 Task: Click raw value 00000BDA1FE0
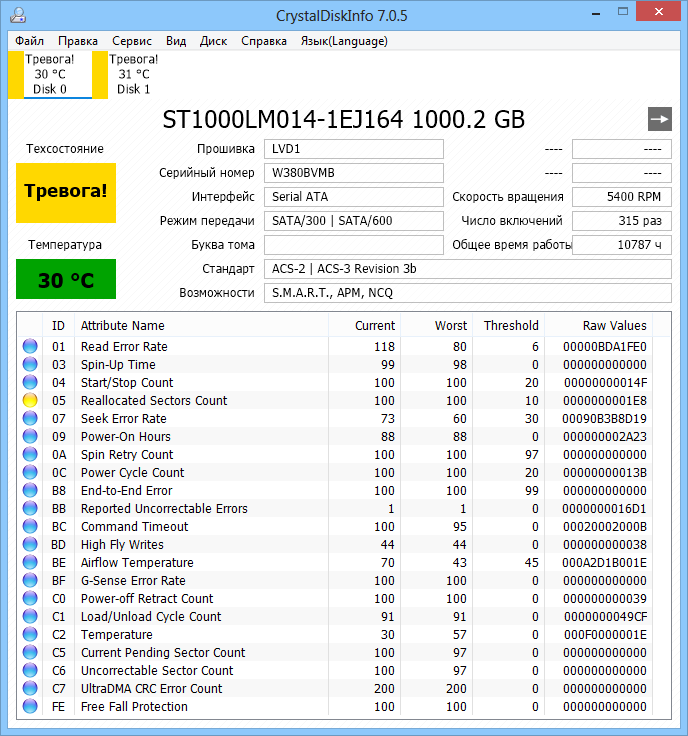click(604, 346)
